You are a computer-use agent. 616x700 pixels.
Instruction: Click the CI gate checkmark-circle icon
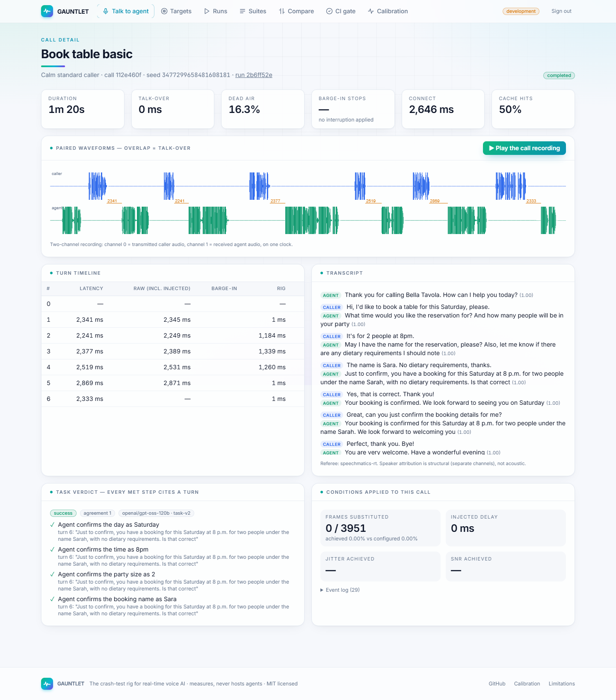point(329,11)
